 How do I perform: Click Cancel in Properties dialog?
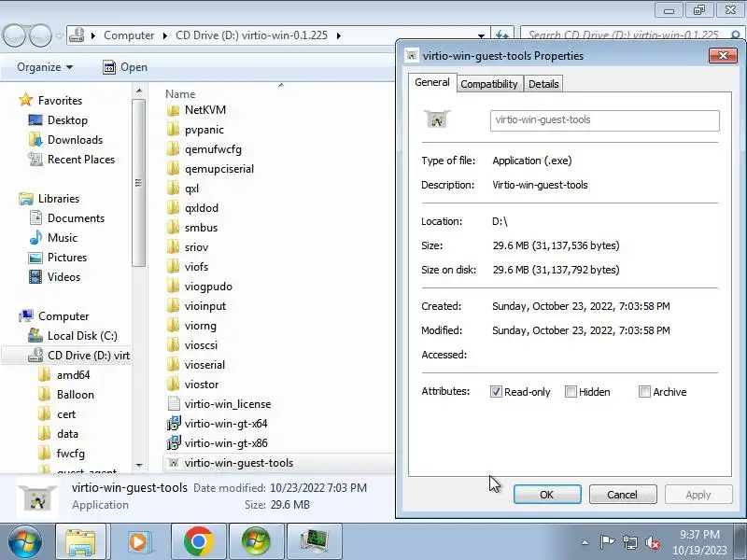tap(623, 495)
